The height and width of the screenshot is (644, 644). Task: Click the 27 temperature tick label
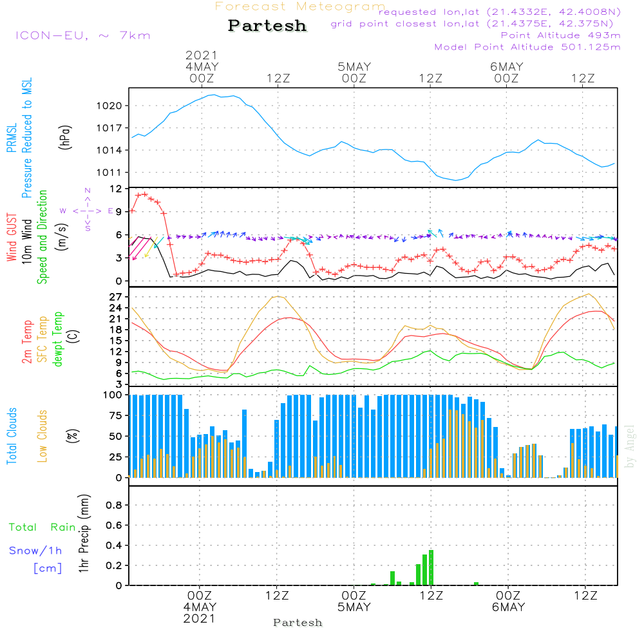(x=115, y=297)
